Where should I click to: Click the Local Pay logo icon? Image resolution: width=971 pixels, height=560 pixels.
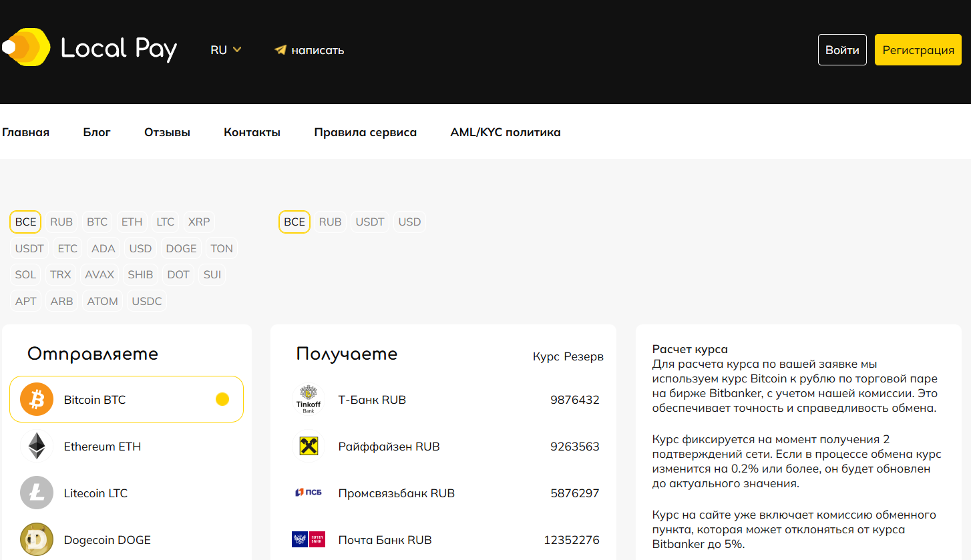(x=27, y=47)
